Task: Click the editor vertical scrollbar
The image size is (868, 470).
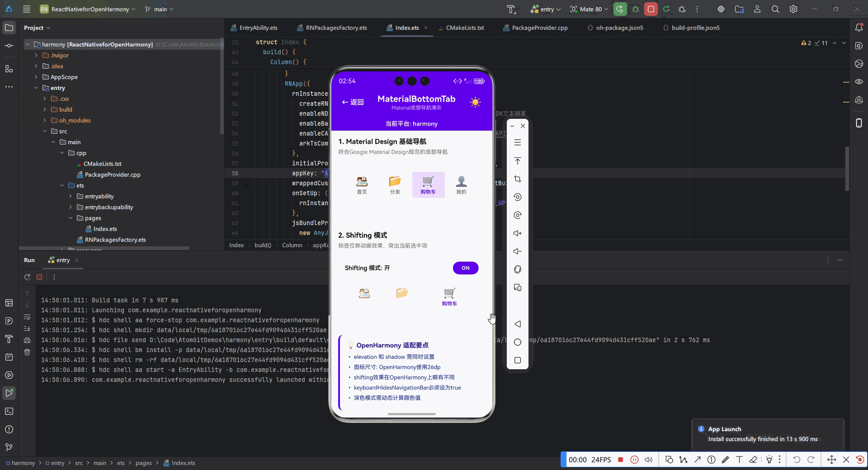Action: click(847, 169)
